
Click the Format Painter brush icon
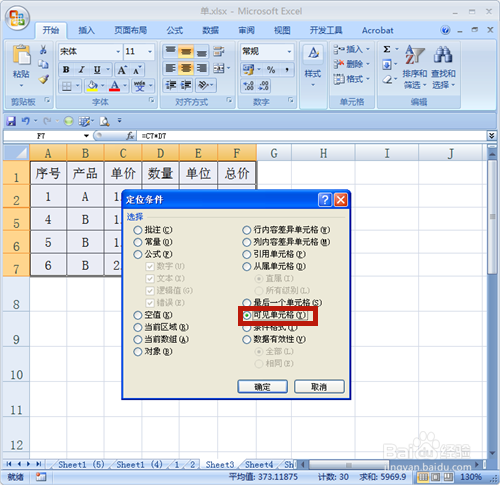click(43, 79)
